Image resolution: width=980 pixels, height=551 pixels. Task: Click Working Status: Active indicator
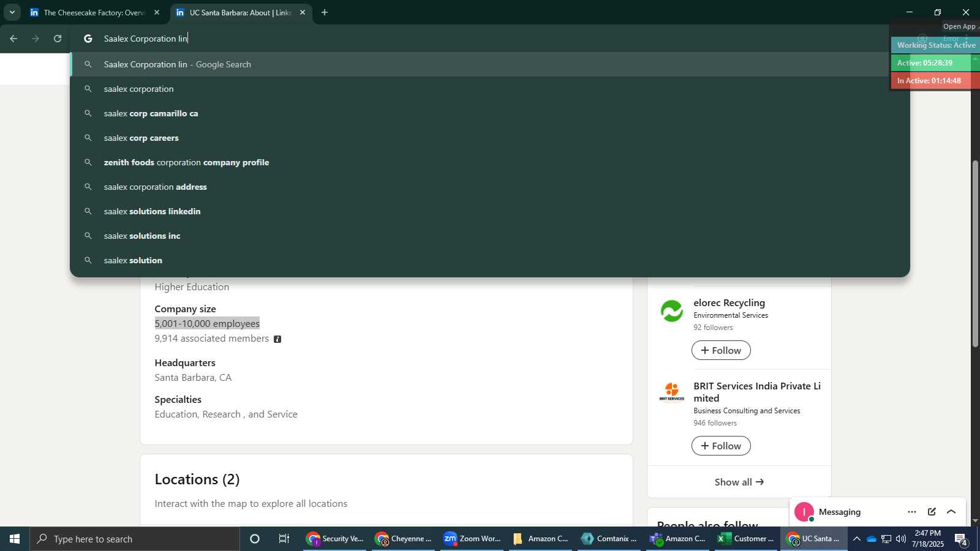click(x=936, y=45)
